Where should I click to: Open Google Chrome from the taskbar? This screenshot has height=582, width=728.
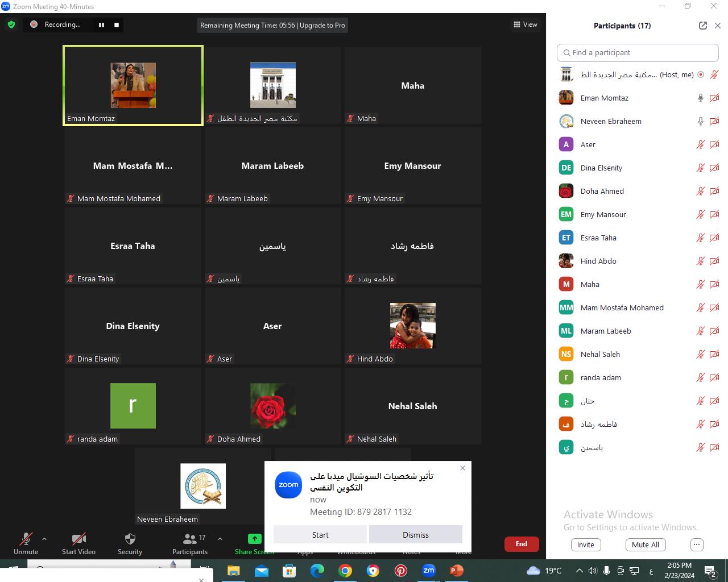click(345, 571)
